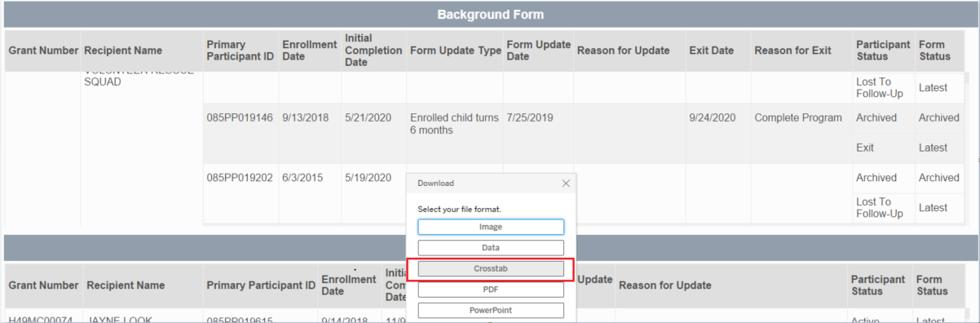
Task: Select participant ID 085PP019615 in lower table
Action: [239, 321]
